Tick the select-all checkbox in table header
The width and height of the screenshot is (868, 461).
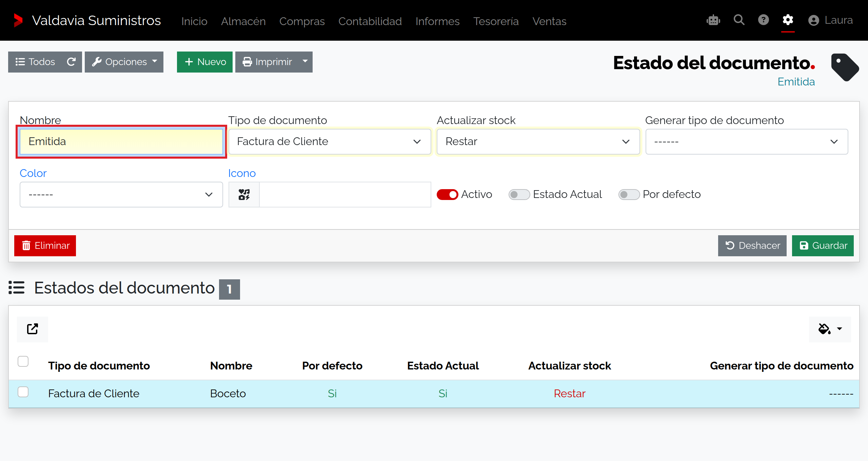pyautogui.click(x=23, y=361)
